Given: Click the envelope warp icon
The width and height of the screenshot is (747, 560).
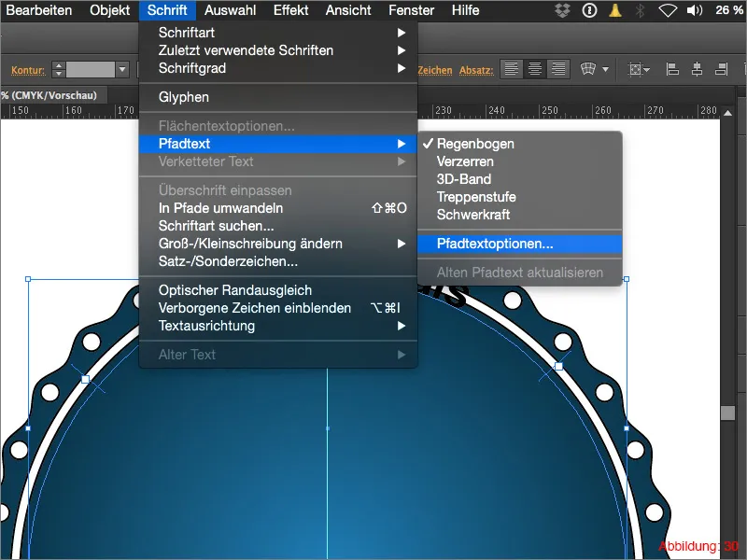Looking at the screenshot, I should click(588, 69).
